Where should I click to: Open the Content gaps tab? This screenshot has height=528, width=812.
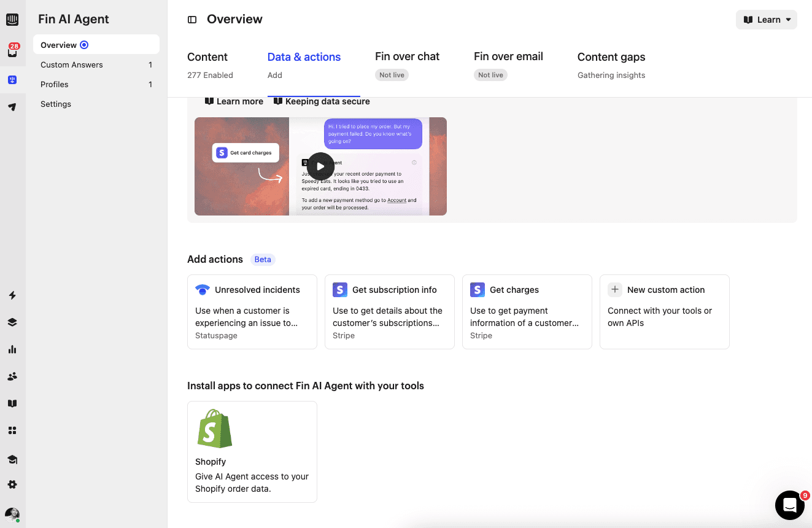(611, 57)
